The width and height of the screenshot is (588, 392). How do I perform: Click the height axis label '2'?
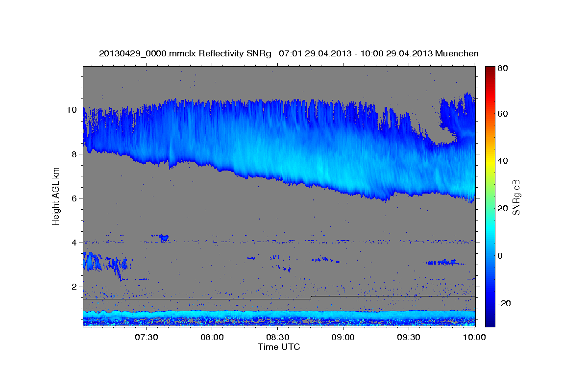[74, 286]
